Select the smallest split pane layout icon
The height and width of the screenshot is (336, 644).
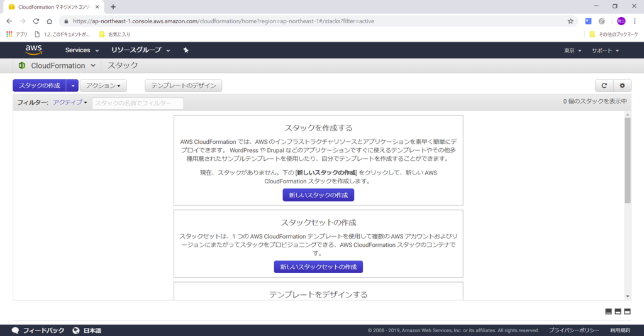coord(609,312)
